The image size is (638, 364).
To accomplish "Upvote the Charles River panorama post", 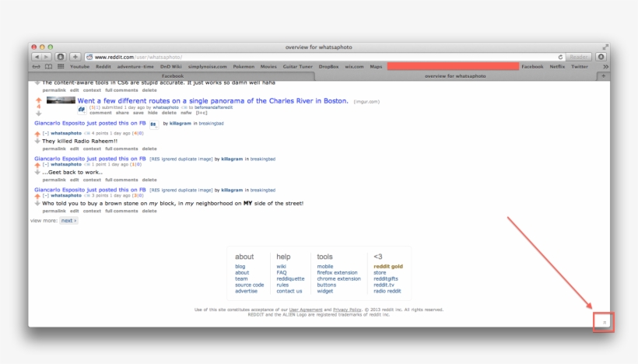I will click(39, 100).
